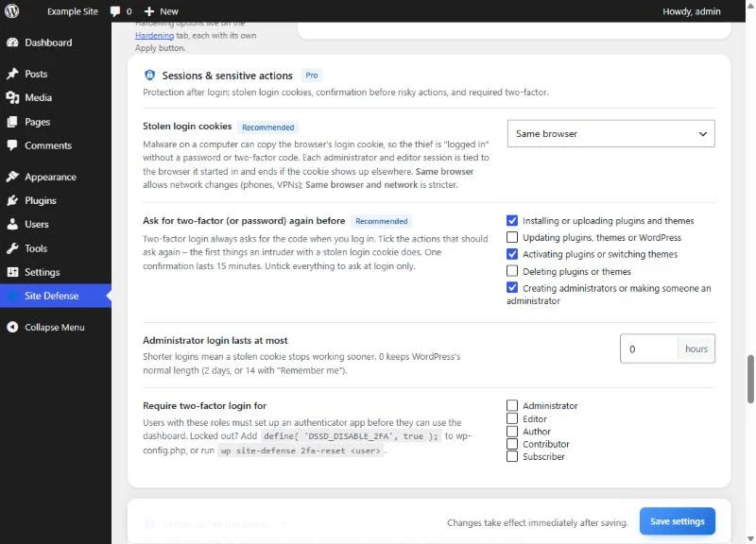Click the Pro badge next to Sessions heading
The width and height of the screenshot is (756, 544).
pos(312,76)
